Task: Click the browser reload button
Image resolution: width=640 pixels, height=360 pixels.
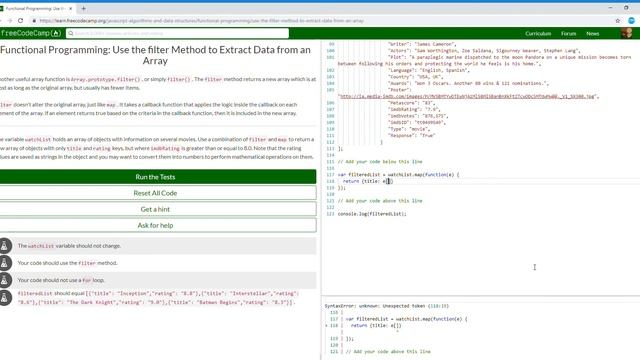Action: [x=20, y=20]
